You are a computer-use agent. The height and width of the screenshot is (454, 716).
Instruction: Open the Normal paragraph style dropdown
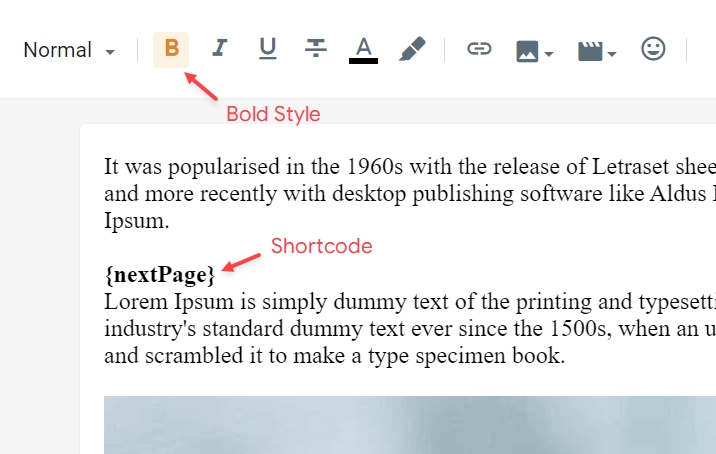tap(69, 50)
